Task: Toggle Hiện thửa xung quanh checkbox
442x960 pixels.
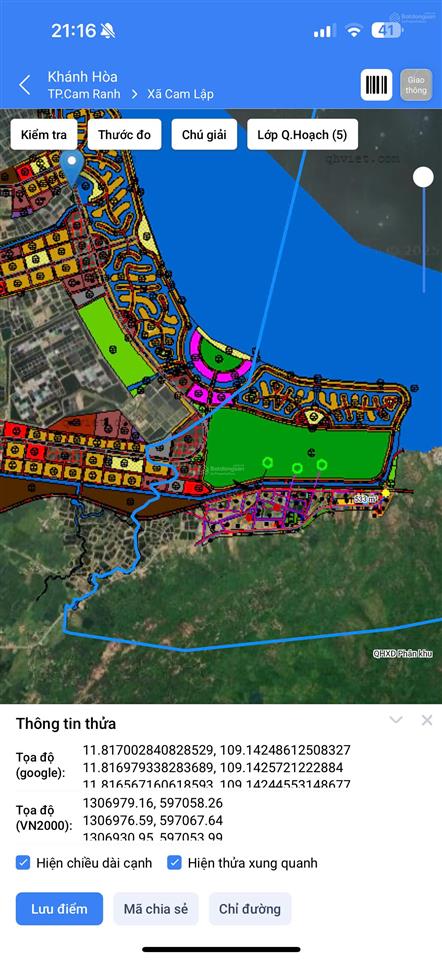Action: [174, 863]
